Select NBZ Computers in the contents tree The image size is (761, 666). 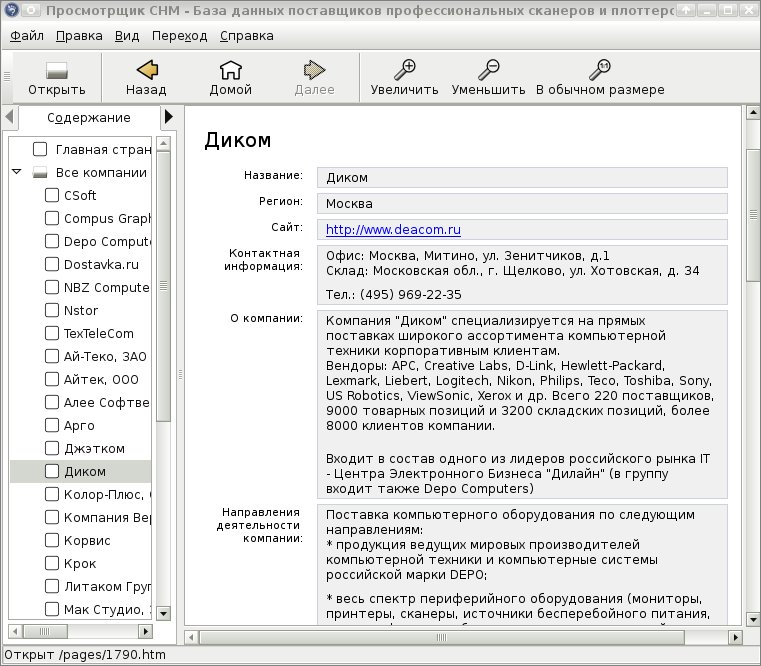[x=107, y=287]
